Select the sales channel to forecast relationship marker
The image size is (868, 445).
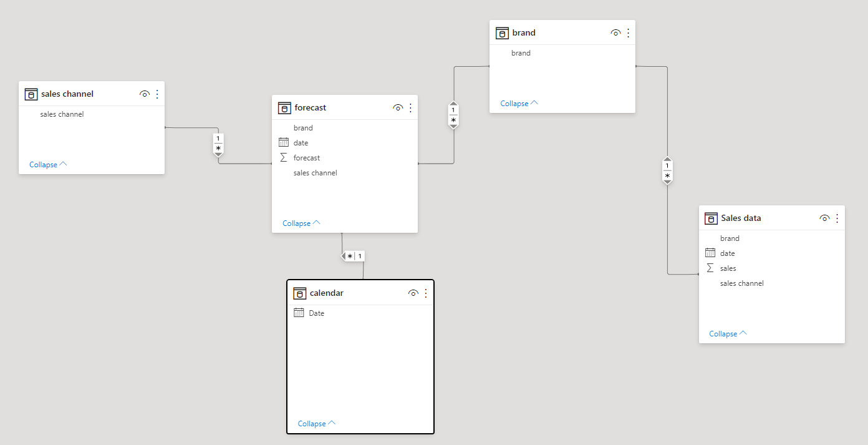(x=218, y=144)
